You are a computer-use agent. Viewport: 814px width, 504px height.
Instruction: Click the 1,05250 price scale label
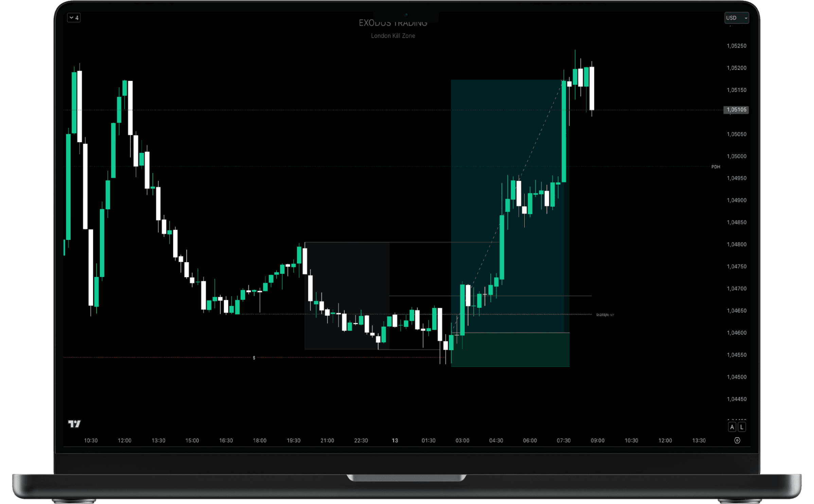pos(736,46)
